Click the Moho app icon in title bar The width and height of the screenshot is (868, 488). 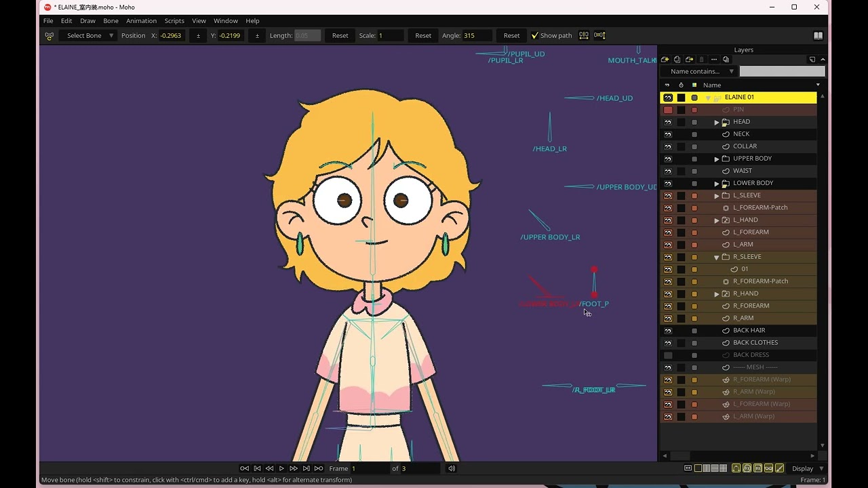tap(47, 7)
